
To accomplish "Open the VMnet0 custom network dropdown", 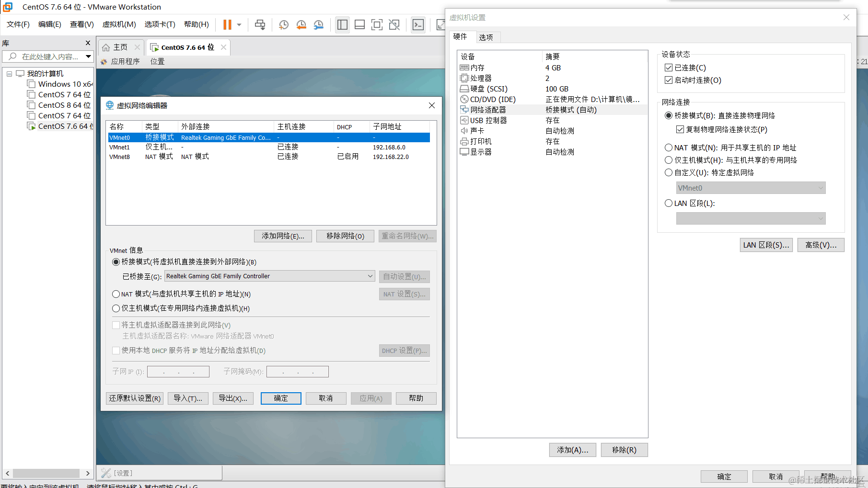I will [751, 188].
